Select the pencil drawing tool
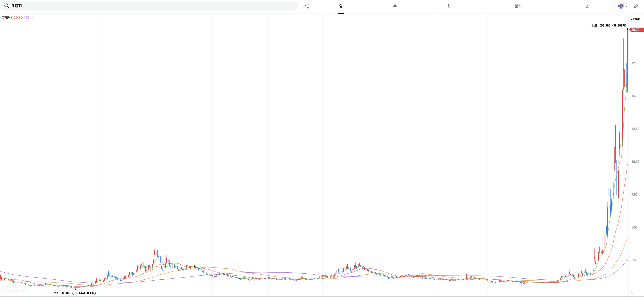Screen dimensions: 644x297 636,6
